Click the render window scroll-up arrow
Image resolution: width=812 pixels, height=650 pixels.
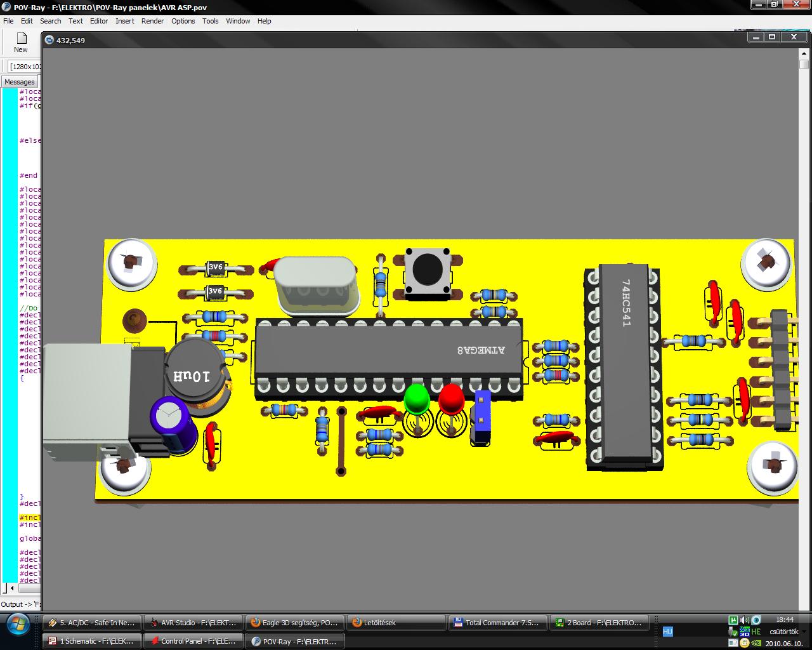click(804, 54)
